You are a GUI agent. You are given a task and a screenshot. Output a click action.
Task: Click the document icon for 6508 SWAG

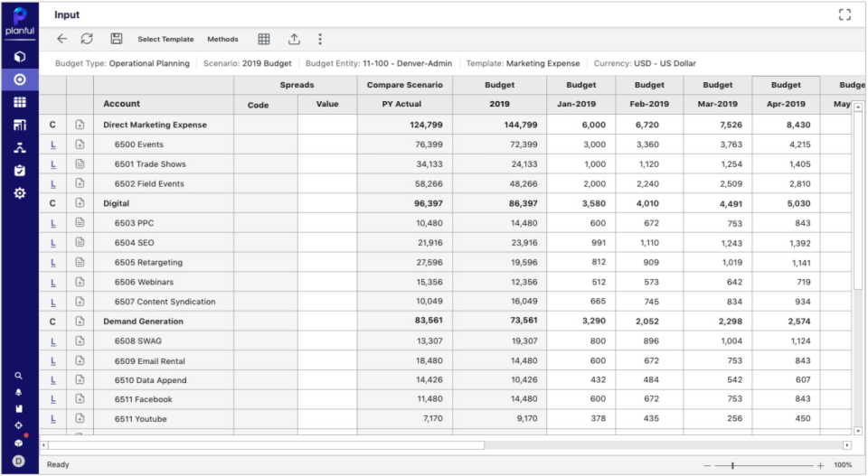80,341
